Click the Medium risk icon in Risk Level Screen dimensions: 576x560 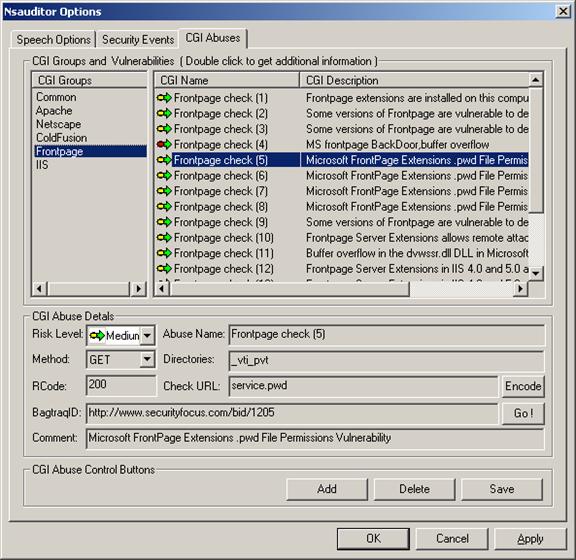(97, 335)
